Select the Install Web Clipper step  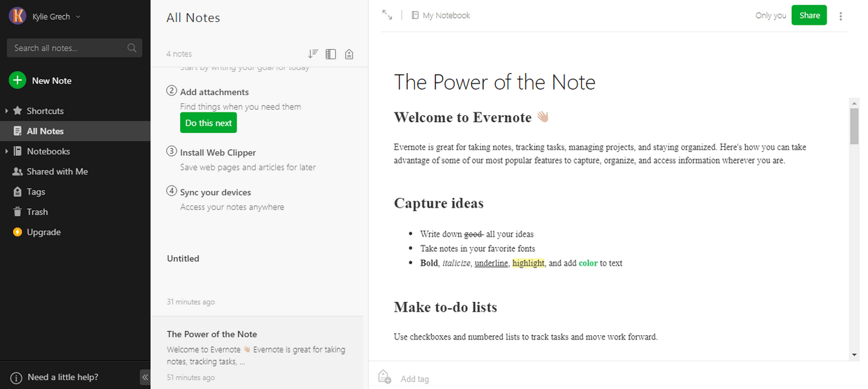coord(218,152)
